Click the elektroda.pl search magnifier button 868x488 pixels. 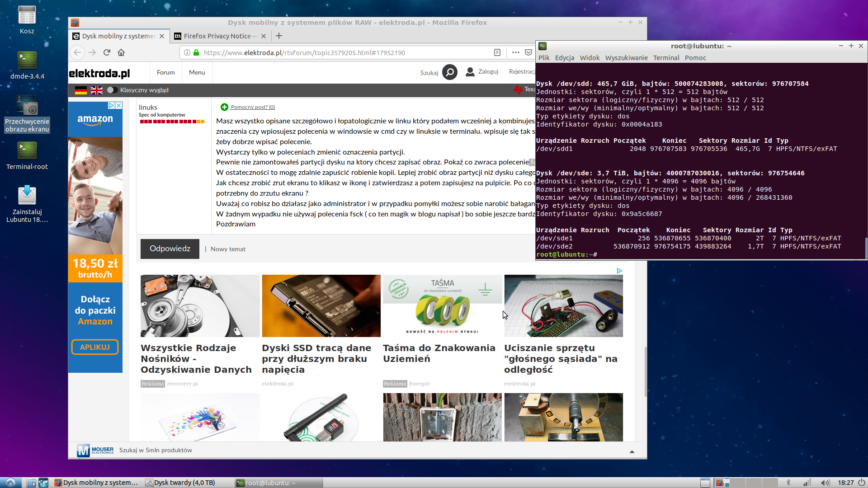(x=450, y=72)
